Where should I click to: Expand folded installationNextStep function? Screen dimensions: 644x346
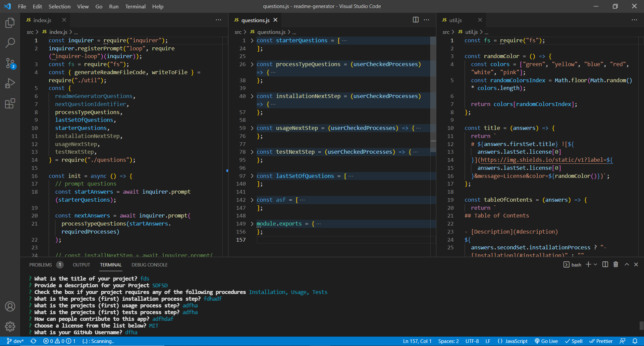[252, 96]
